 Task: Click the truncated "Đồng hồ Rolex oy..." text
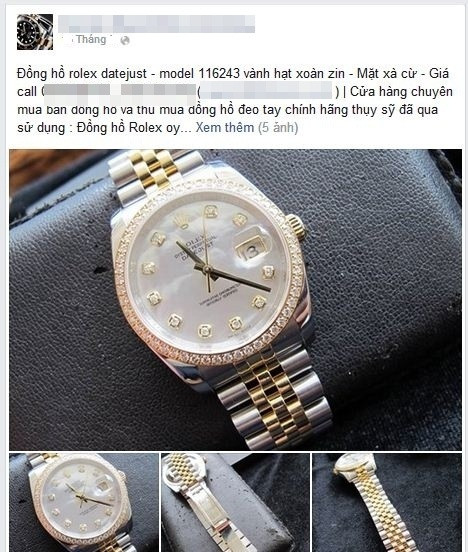134,127
